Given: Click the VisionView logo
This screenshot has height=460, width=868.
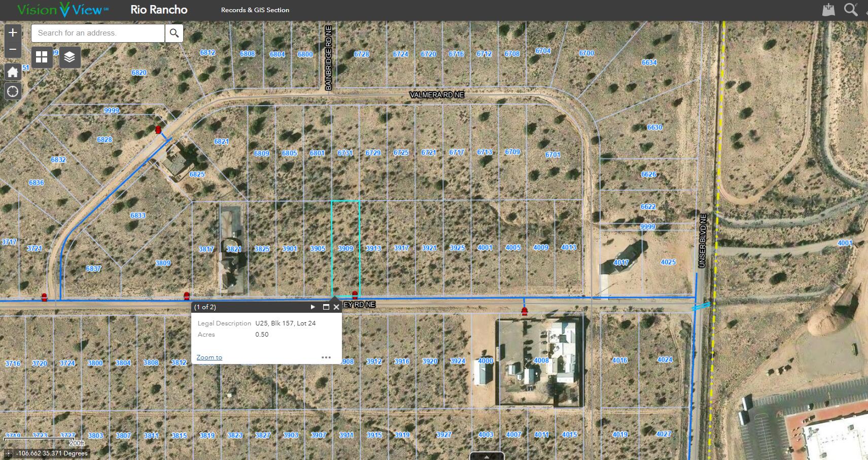Looking at the screenshot, I should [62, 10].
